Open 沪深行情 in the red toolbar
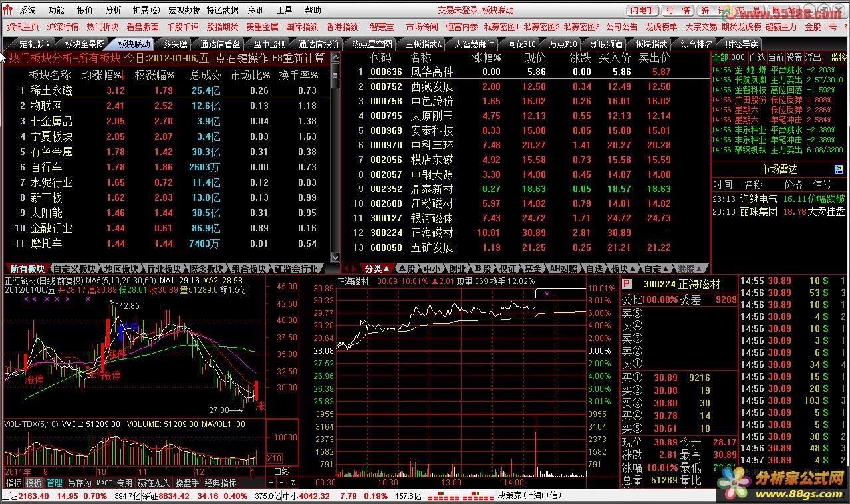Screen dimensions: 850x504 [x=63, y=27]
